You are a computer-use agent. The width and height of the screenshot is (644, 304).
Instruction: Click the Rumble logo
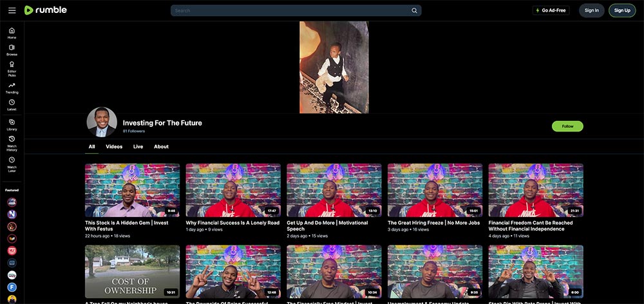(x=45, y=10)
